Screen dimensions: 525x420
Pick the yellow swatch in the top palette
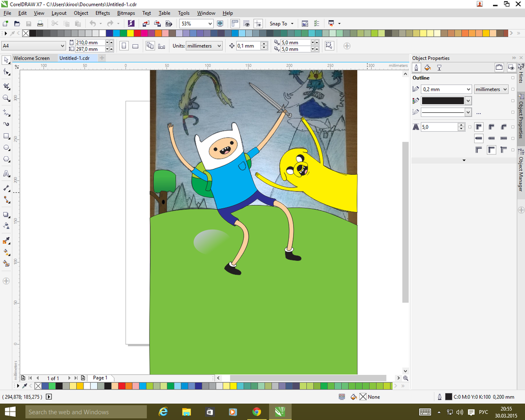(x=130, y=33)
